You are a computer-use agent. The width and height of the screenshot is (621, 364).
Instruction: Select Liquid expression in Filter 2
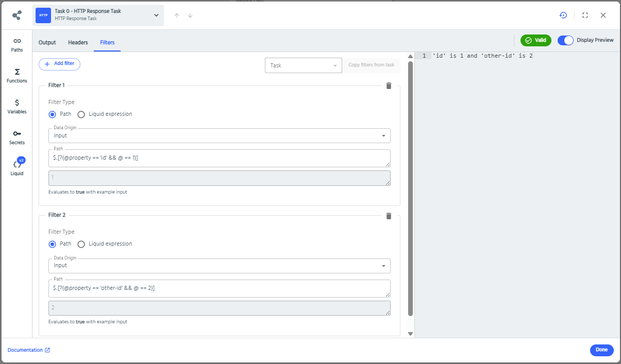(x=81, y=244)
